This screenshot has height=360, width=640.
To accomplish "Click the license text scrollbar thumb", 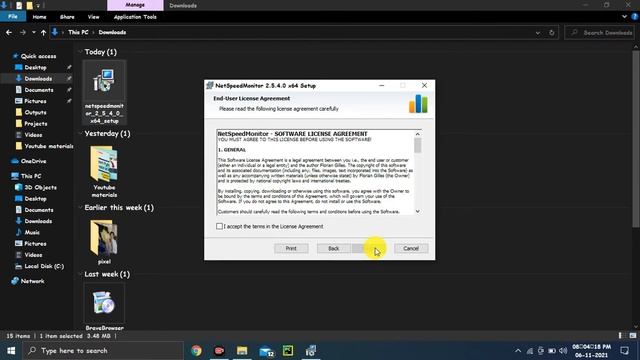I will [x=418, y=145].
